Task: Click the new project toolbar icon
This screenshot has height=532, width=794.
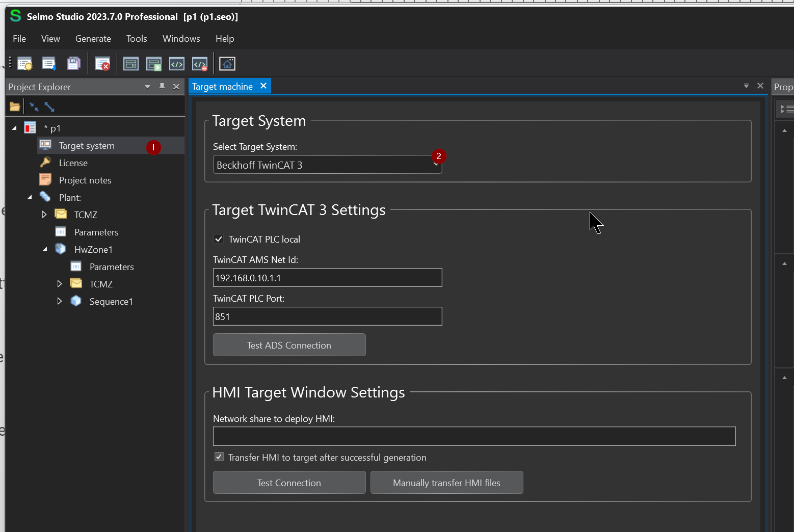Action: [x=24, y=64]
